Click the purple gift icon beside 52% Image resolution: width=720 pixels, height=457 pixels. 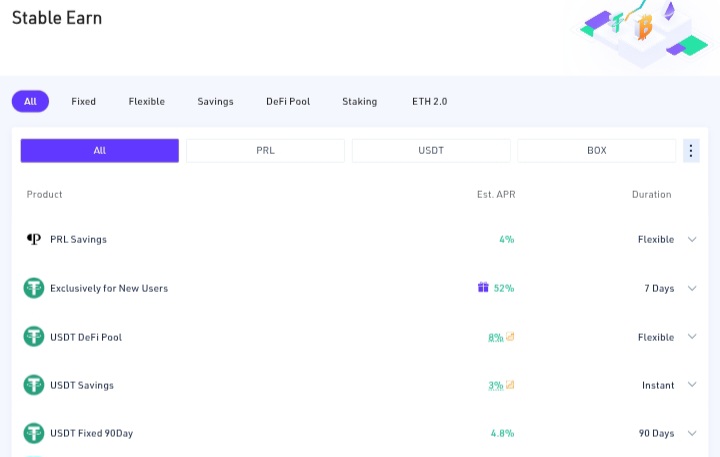click(483, 288)
